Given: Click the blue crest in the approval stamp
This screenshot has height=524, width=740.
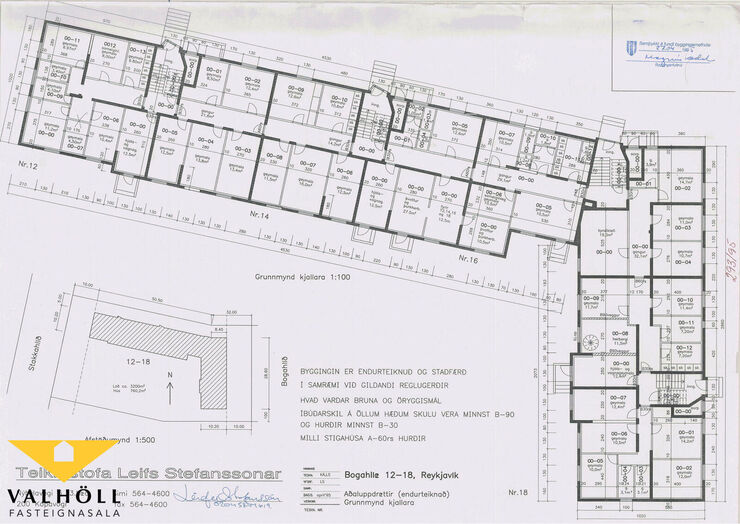Looking at the screenshot, I should [x=631, y=51].
